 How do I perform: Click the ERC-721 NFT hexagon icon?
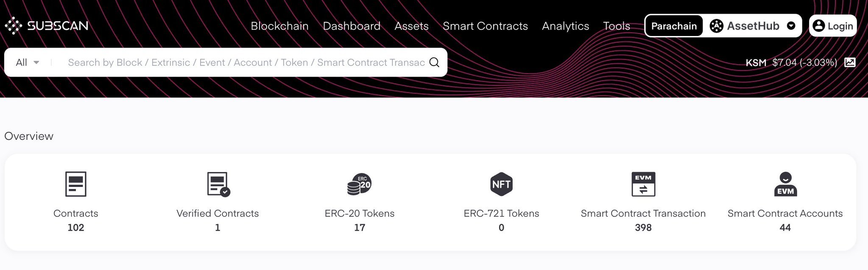tap(501, 184)
